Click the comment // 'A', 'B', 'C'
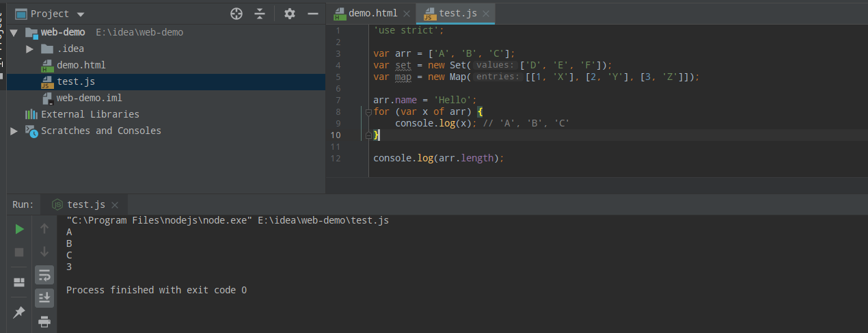Image resolution: width=868 pixels, height=333 pixels. pos(526,123)
